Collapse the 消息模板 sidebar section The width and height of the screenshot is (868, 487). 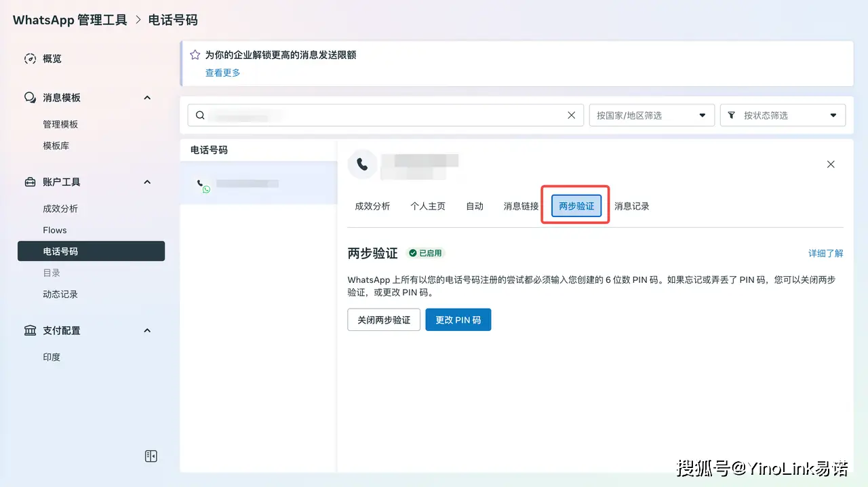point(147,98)
